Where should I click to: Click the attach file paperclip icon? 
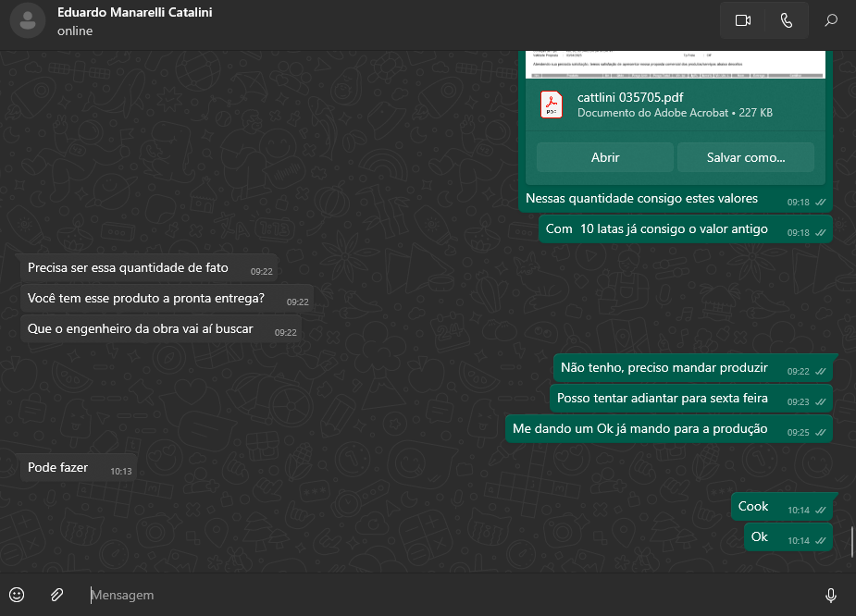56,595
